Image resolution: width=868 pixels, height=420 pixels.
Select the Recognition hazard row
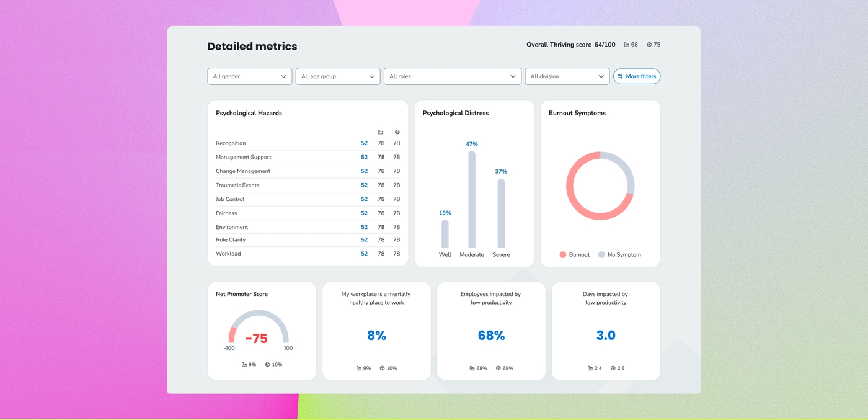coord(308,143)
